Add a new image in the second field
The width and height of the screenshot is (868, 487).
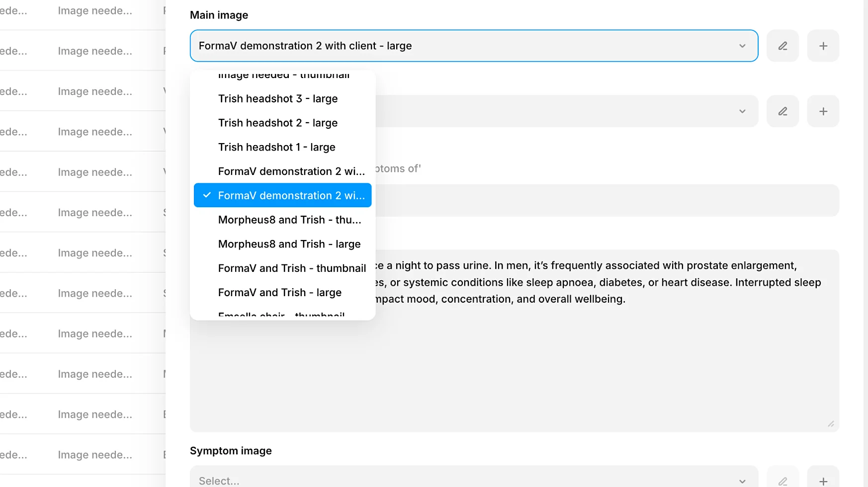point(823,111)
